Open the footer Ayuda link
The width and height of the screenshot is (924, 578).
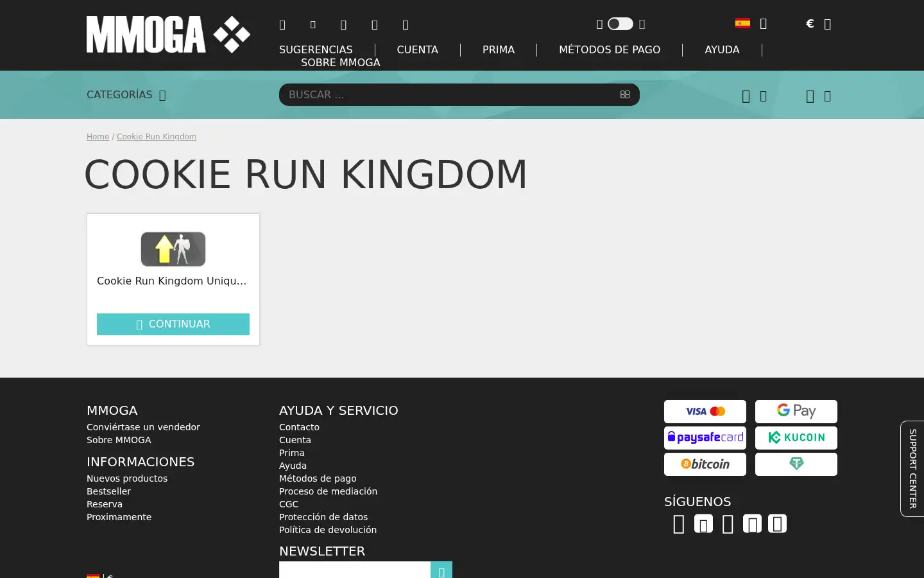coord(293,466)
